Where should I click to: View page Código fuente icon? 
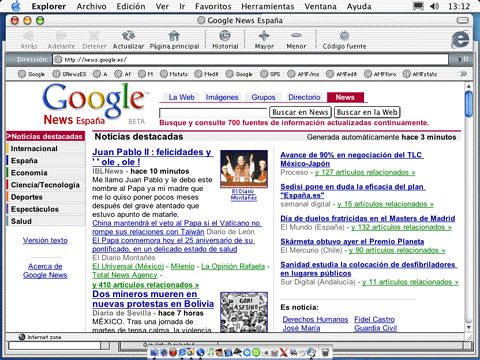click(344, 35)
